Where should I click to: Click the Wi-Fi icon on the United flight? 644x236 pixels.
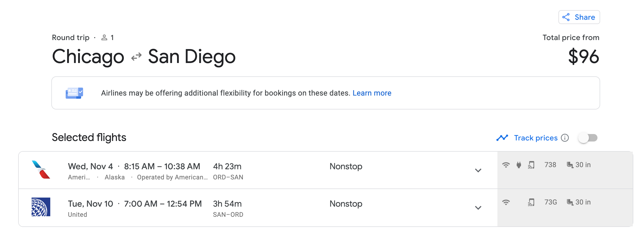pos(506,202)
